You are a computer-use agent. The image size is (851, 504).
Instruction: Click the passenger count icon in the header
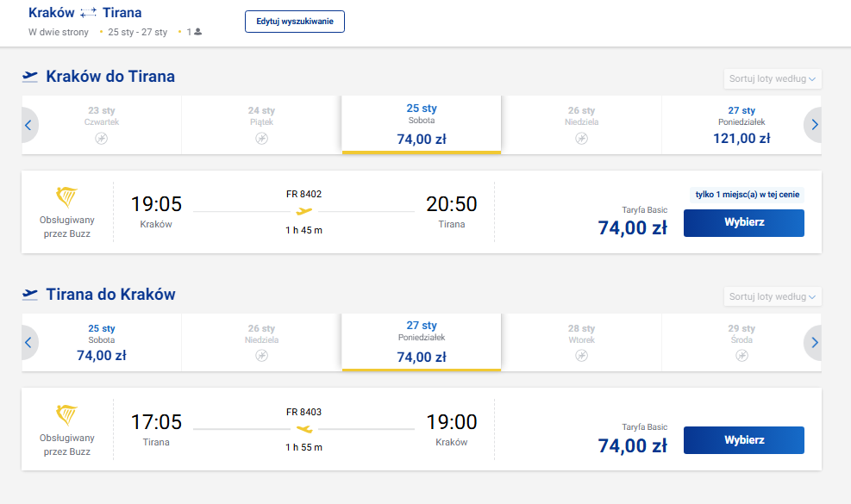click(x=198, y=32)
